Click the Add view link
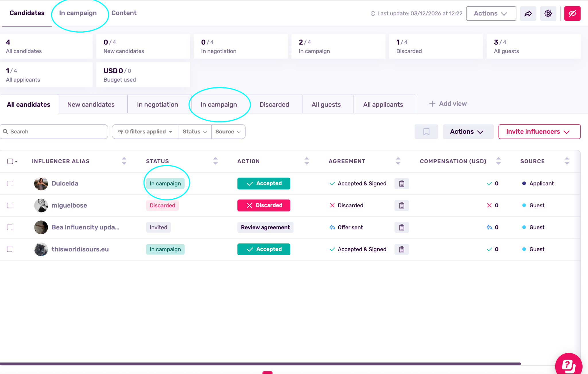Viewport: 588px width, 374px height. [x=448, y=104]
